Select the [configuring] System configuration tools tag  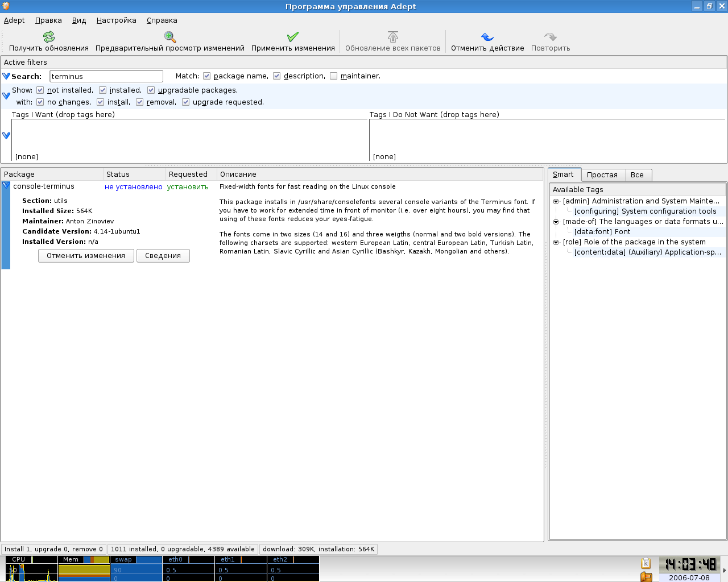pos(645,211)
